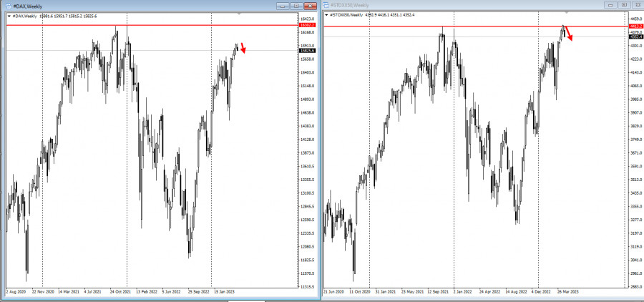Click the 12 Sep 2021 date label
Image resolution: width=644 pixels, height=302 pixels.
pyautogui.click(x=438, y=291)
